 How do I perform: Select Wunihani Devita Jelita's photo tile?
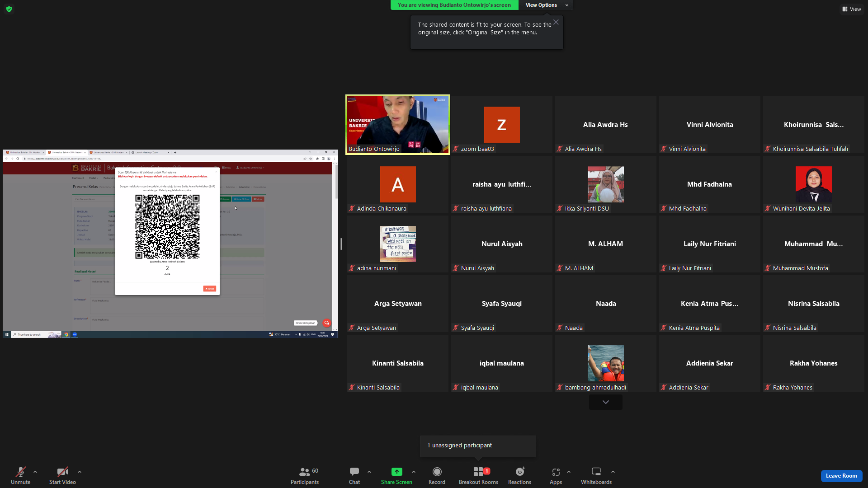pyautogui.click(x=814, y=184)
